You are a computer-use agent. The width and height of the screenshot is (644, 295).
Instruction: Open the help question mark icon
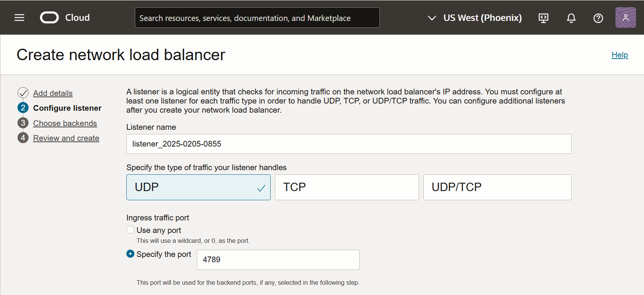(x=598, y=18)
